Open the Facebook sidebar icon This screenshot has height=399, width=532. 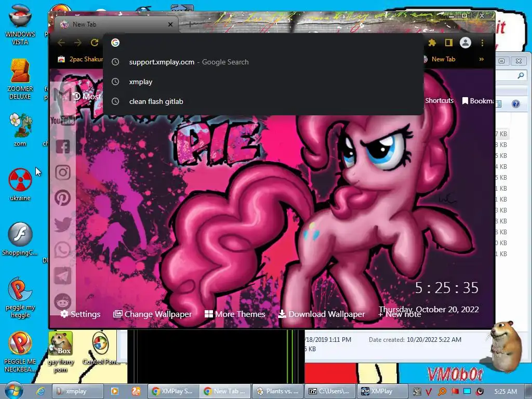point(63,147)
